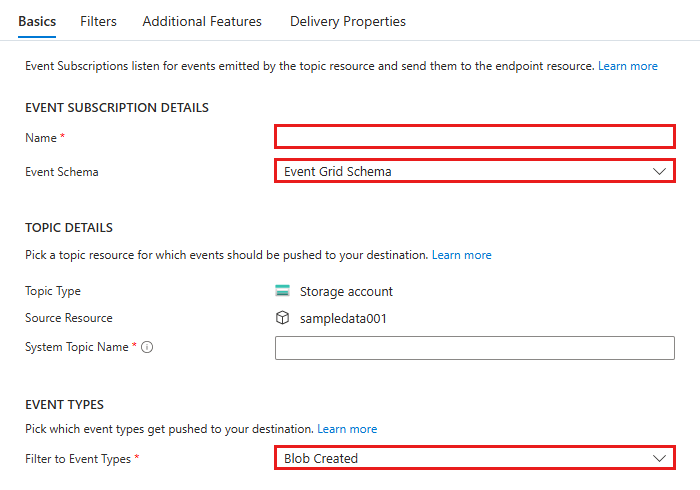Click the System Topic Name input field
This screenshot has width=700, height=490.
(474, 347)
